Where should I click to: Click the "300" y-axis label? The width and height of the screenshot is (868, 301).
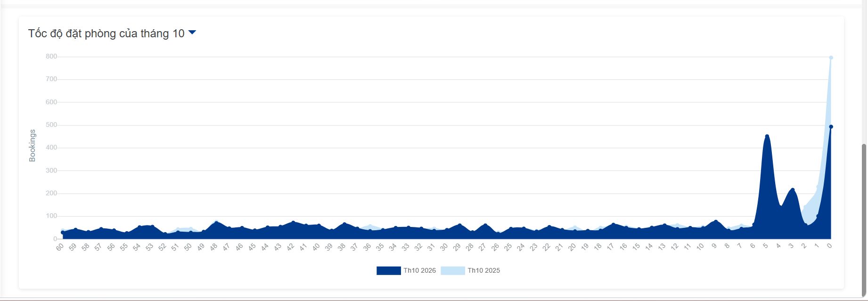click(x=51, y=170)
